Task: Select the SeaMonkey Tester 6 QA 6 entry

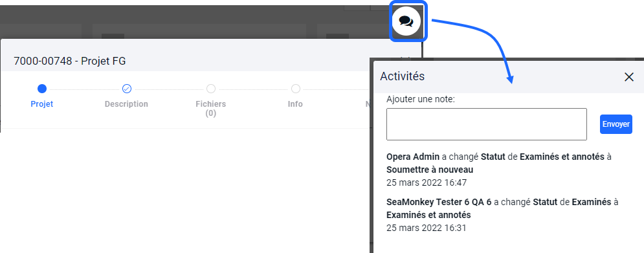Action: [502, 215]
